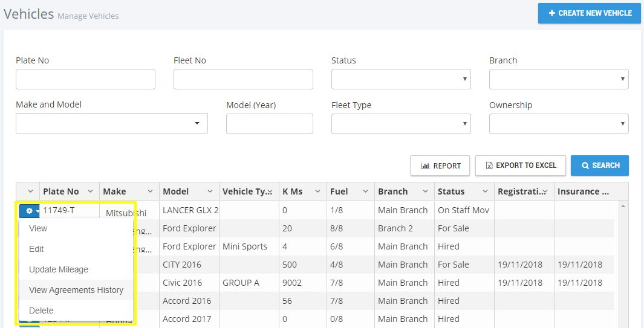This screenshot has width=644, height=328.
Task: Choose Edit in the row menu
Action: click(x=36, y=249)
